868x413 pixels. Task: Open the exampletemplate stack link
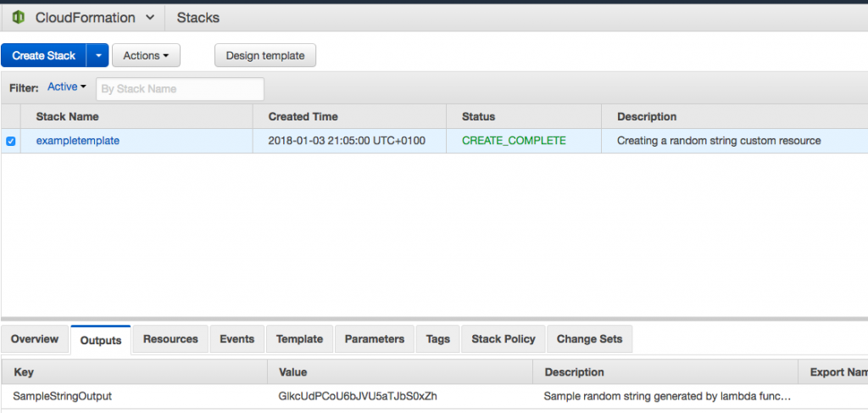pos(77,141)
